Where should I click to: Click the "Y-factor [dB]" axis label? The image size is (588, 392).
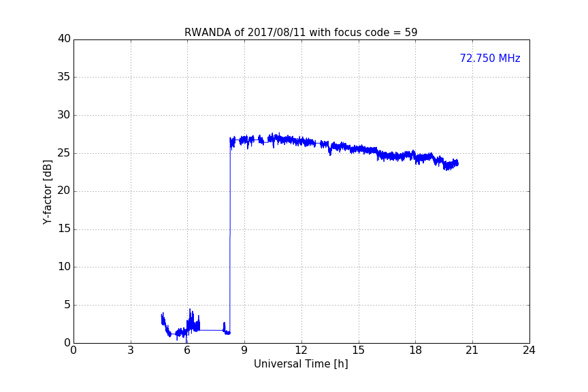point(47,192)
